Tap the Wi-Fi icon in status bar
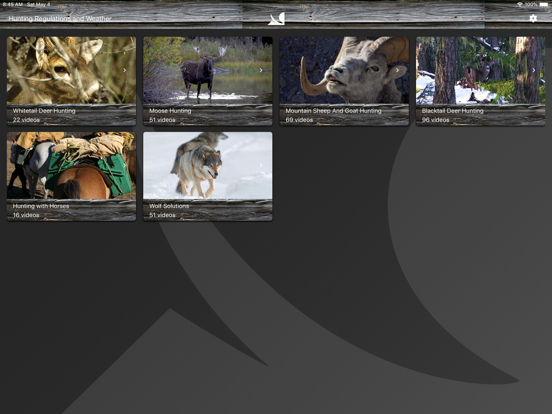The width and height of the screenshot is (552, 414). pos(520,4)
